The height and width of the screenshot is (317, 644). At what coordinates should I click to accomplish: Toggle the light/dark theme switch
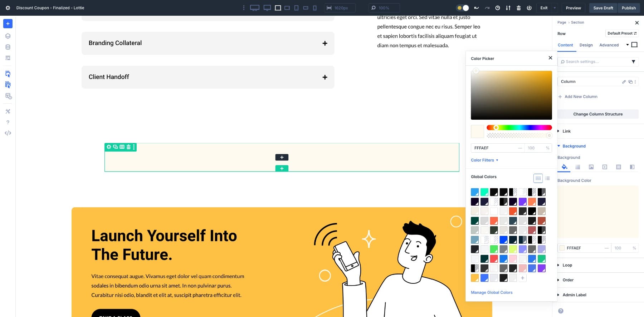(463, 8)
